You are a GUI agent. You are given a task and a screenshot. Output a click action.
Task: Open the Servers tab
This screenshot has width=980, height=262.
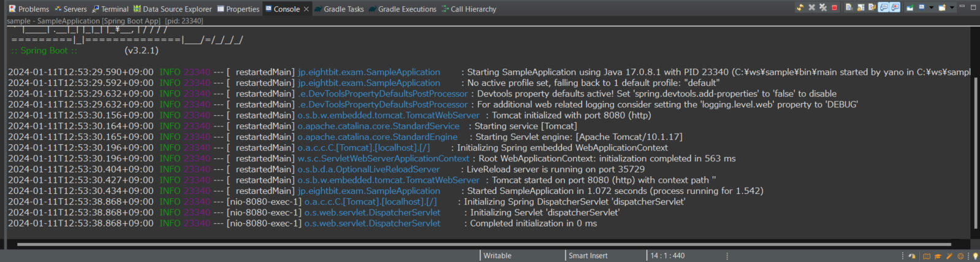click(x=70, y=9)
